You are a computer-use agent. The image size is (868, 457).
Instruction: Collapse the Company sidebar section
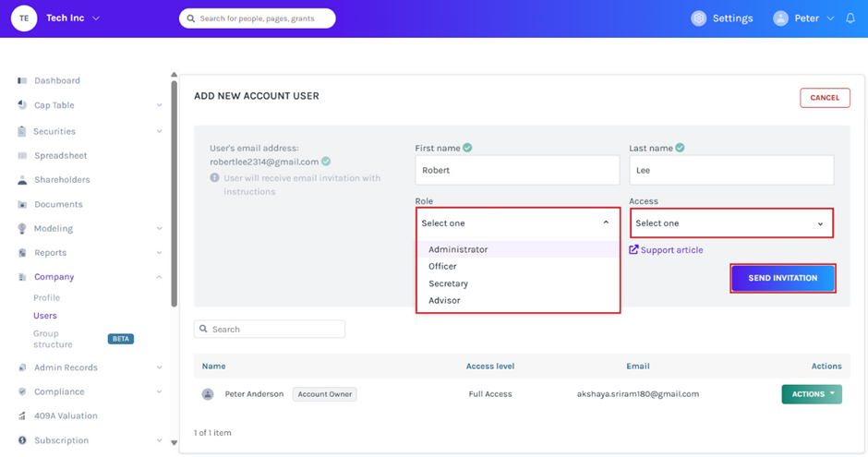tap(159, 277)
